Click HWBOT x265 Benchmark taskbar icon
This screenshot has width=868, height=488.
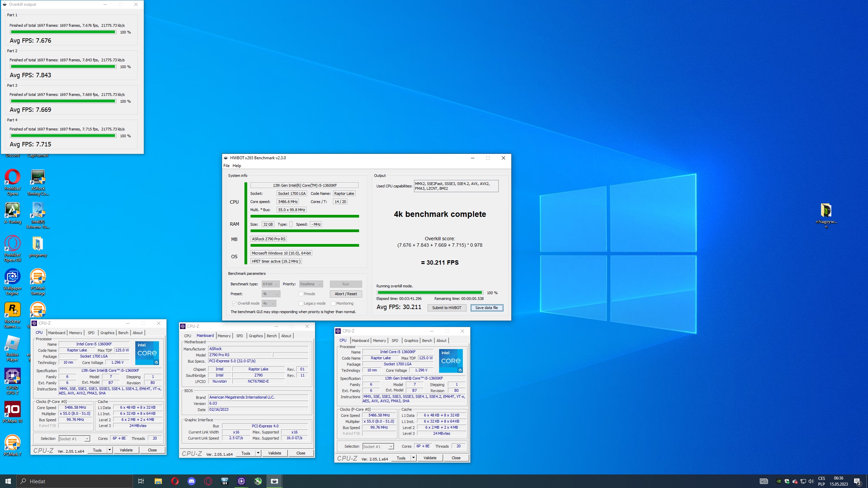tap(275, 481)
